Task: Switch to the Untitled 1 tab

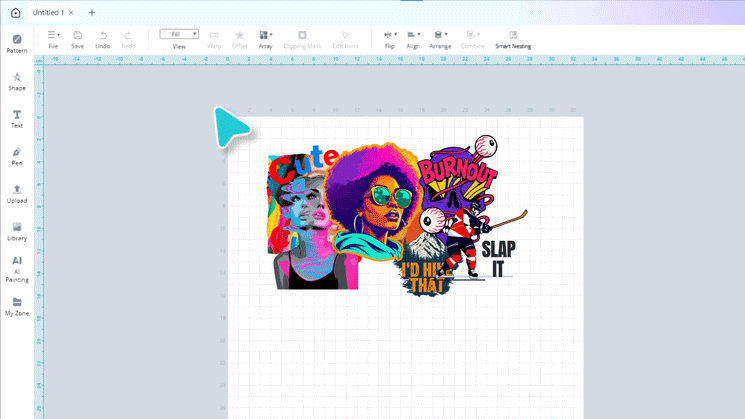Action: point(47,13)
